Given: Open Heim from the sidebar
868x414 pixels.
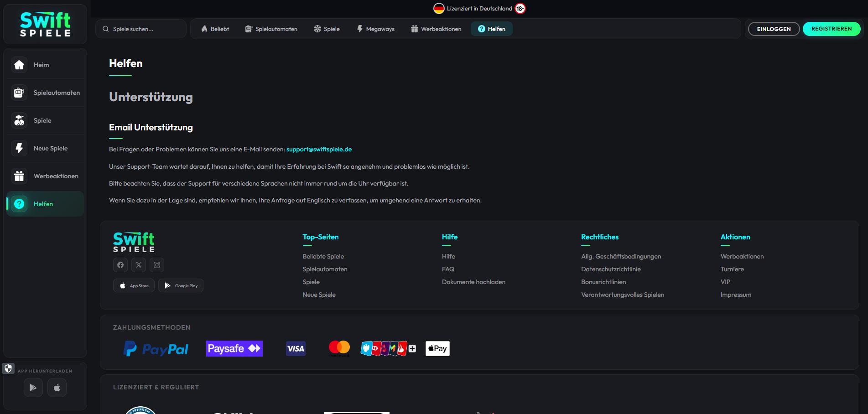Looking at the screenshot, I should 45,65.
